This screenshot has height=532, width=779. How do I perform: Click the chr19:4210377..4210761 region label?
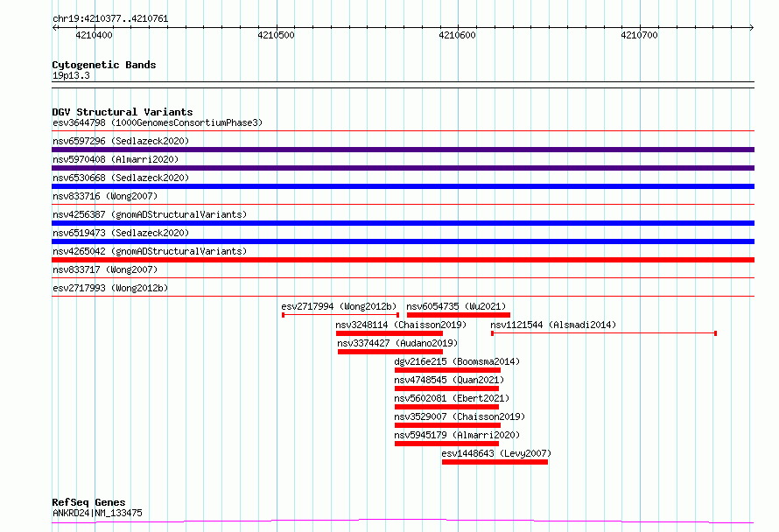click(110, 19)
